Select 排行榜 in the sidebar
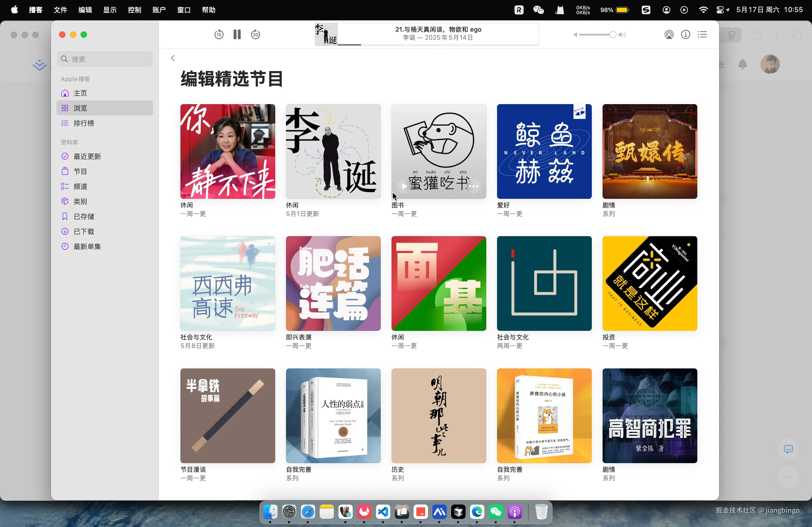 (84, 123)
